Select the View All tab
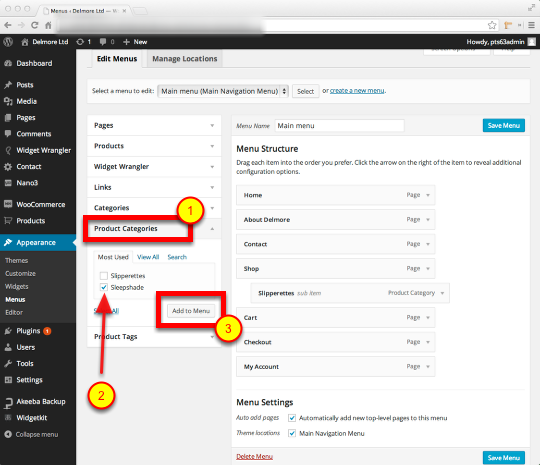The image size is (540, 465). pos(148,257)
